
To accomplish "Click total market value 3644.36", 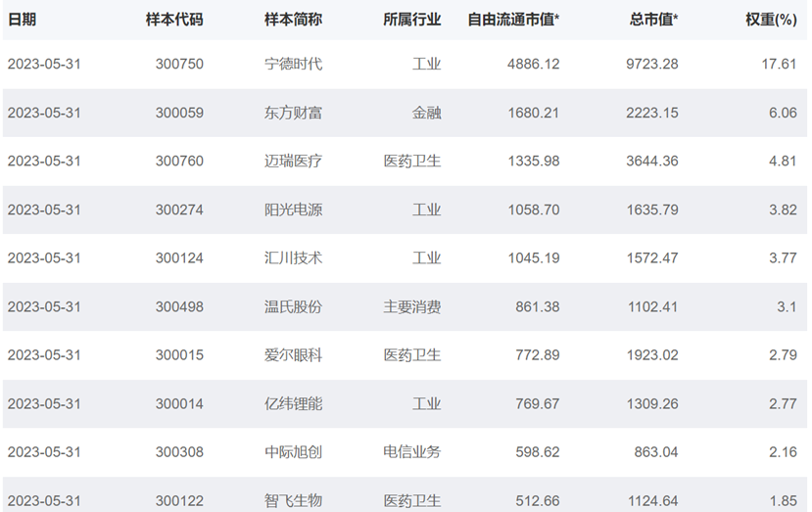I will [x=652, y=161].
